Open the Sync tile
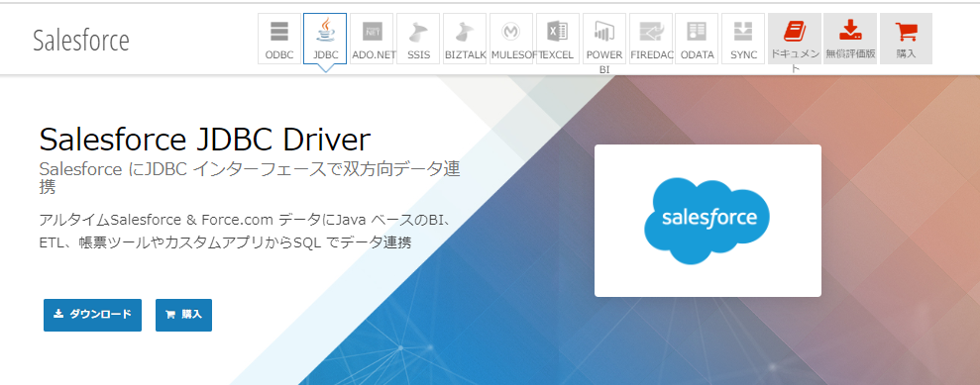This screenshot has width=980, height=385. 743,38
